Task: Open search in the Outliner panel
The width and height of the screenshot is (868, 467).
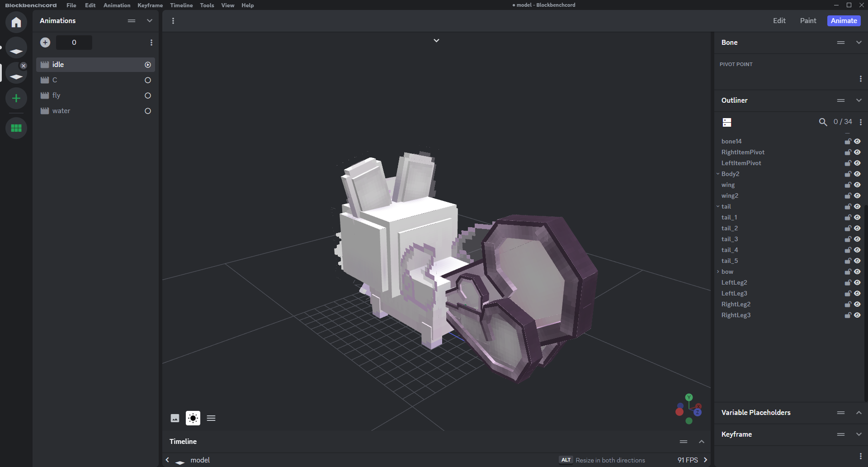Action: click(823, 122)
